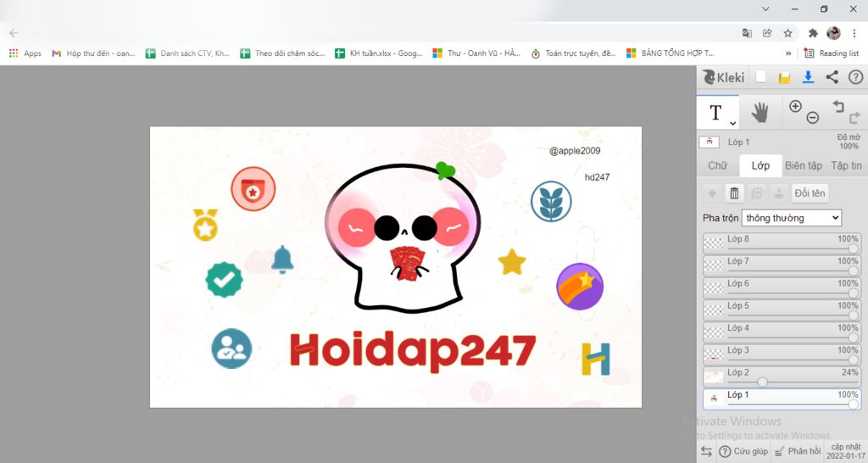
Task: Zoom in with plus magnifier
Action: point(795,106)
